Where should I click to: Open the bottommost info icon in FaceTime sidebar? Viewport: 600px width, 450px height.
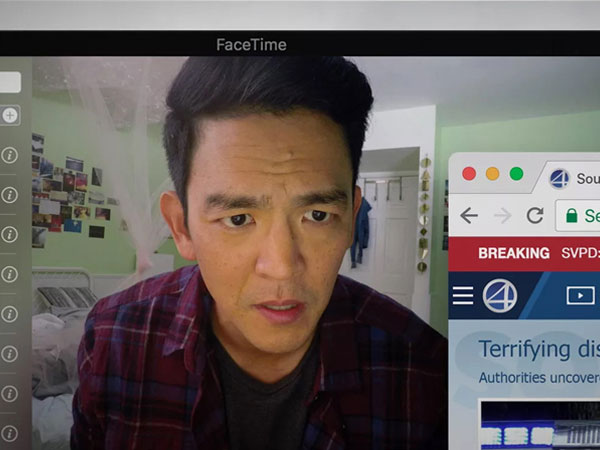tap(10, 434)
